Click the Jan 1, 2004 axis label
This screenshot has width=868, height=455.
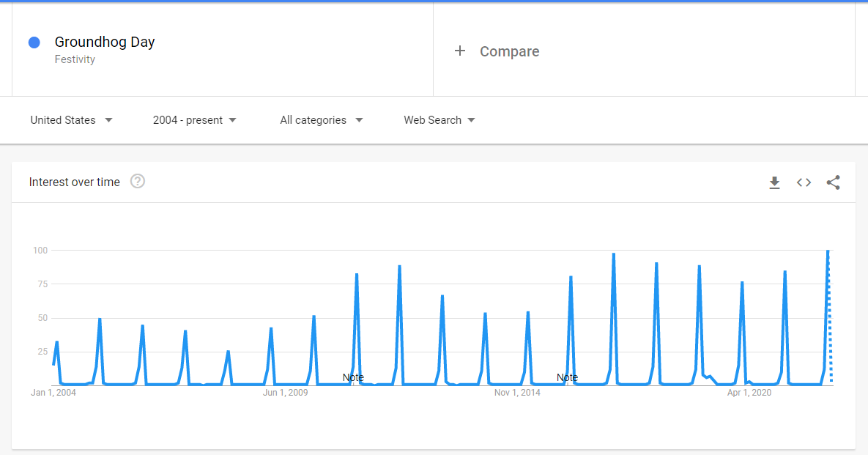(x=53, y=393)
